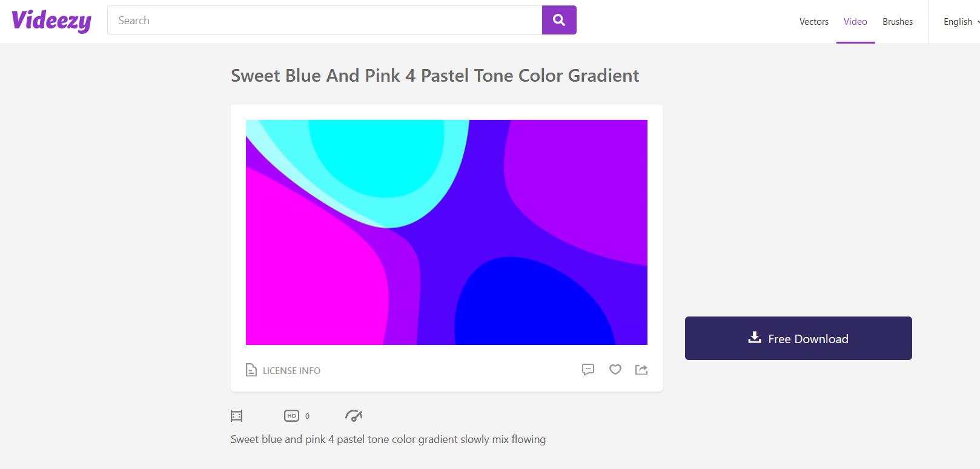Open the comments speech bubble icon
The width and height of the screenshot is (980, 469).
[588, 369]
